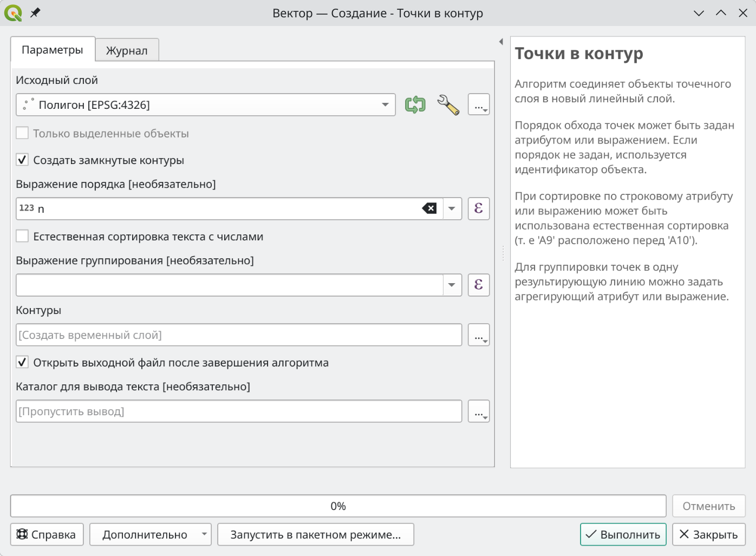The image size is (756, 556).
Task: Toggle Открыть выходной файл после завершения алгоритма
Action: pos(22,363)
